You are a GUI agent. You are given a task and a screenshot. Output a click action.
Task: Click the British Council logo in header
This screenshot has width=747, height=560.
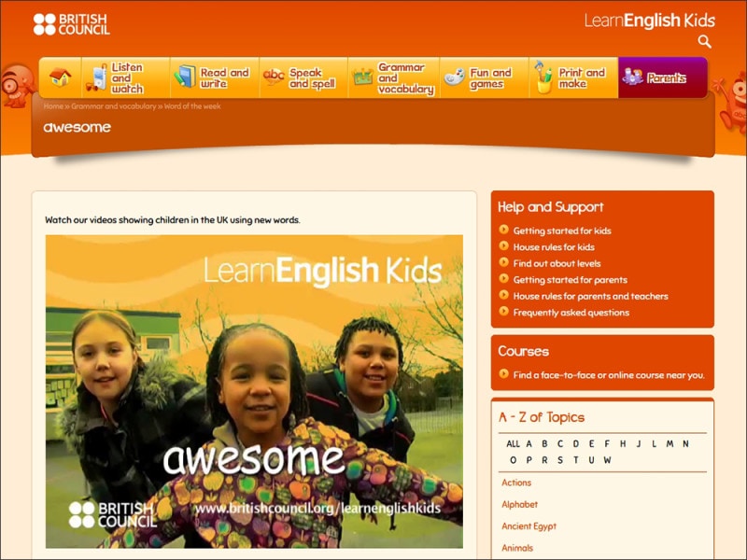(72, 24)
